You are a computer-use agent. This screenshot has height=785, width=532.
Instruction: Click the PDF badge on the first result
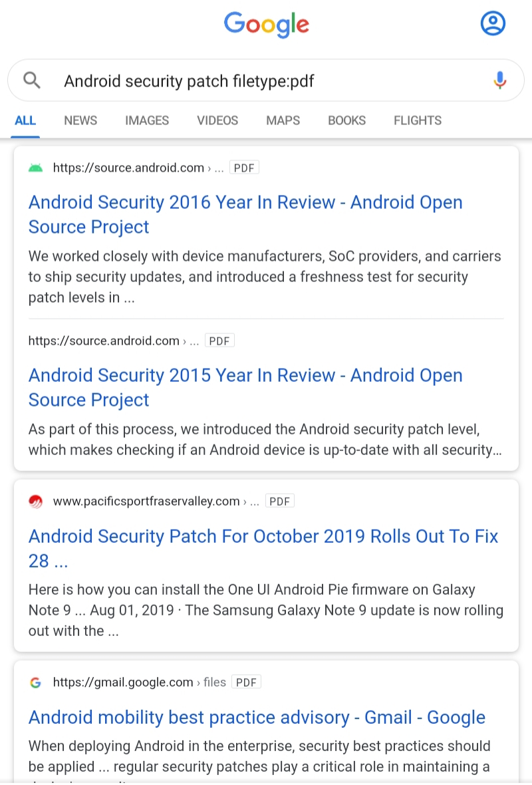[244, 167]
